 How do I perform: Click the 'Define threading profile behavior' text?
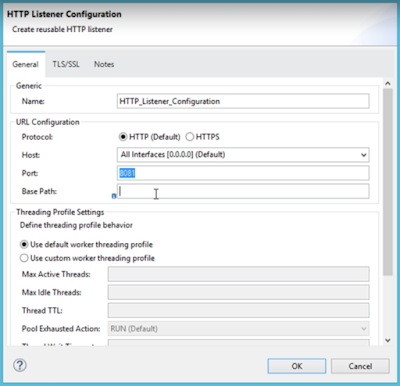[76, 225]
